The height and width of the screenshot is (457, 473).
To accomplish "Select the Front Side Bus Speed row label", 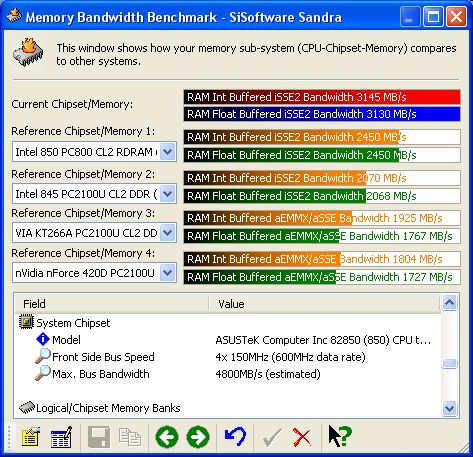I will point(103,357).
